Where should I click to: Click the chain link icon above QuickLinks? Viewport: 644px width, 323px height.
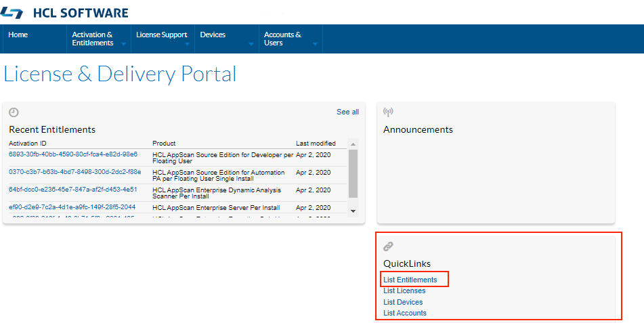point(388,246)
